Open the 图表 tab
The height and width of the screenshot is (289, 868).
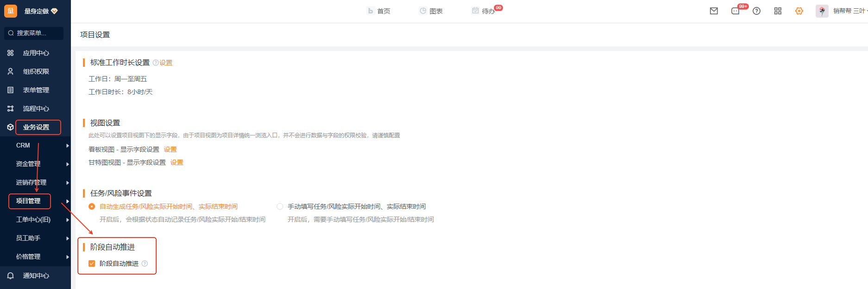point(431,11)
